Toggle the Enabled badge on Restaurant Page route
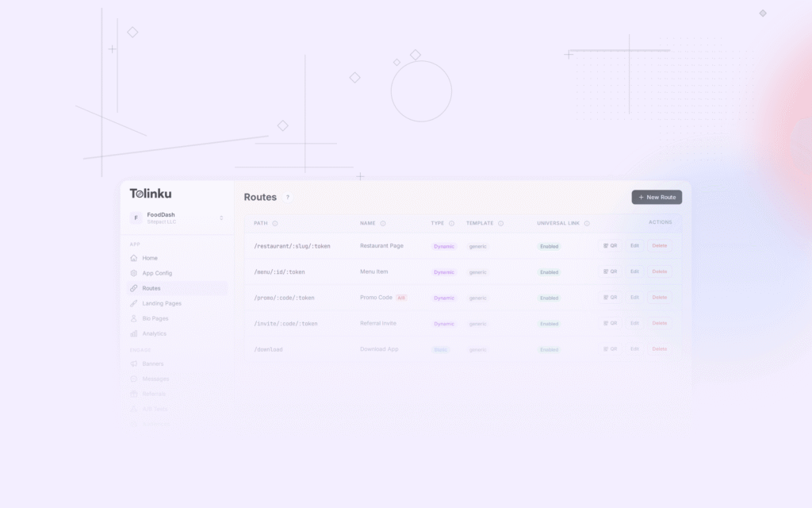This screenshot has height=508, width=812. [x=548, y=246]
